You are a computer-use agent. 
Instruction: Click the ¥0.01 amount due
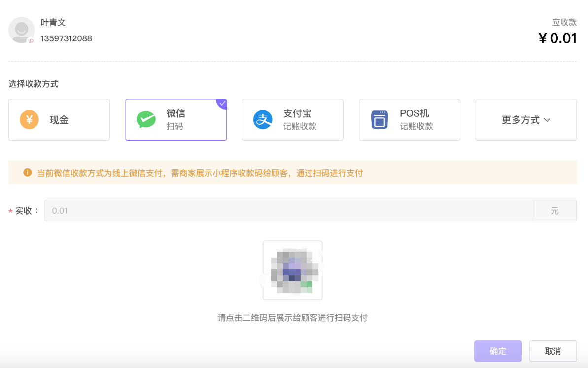[557, 38]
